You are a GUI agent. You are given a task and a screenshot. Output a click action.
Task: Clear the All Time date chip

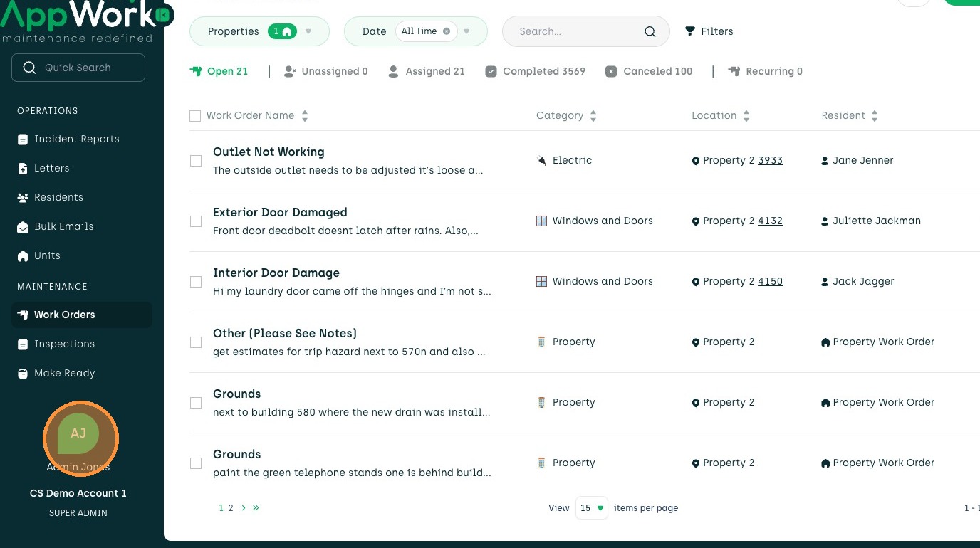[x=447, y=31]
